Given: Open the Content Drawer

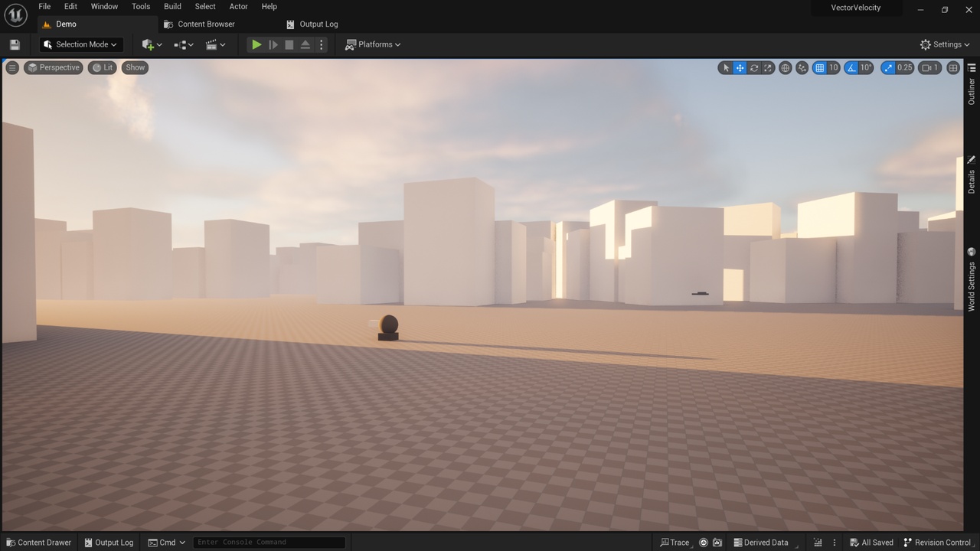Looking at the screenshot, I should [x=38, y=543].
